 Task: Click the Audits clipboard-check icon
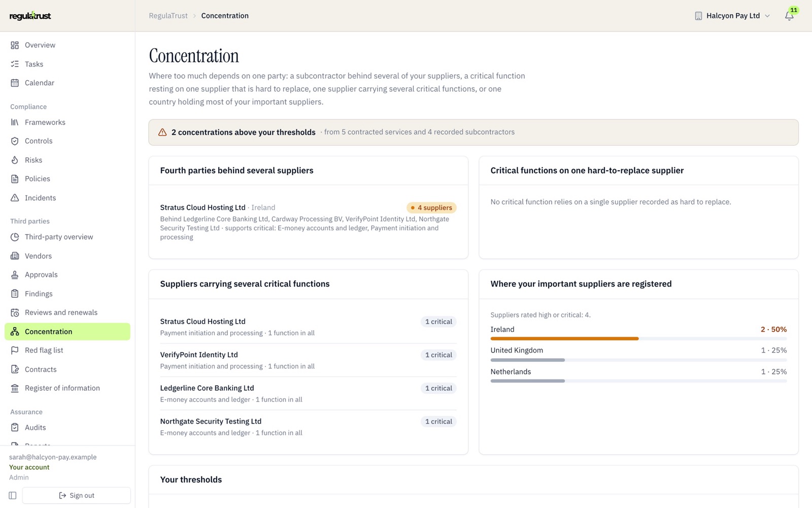point(15,428)
